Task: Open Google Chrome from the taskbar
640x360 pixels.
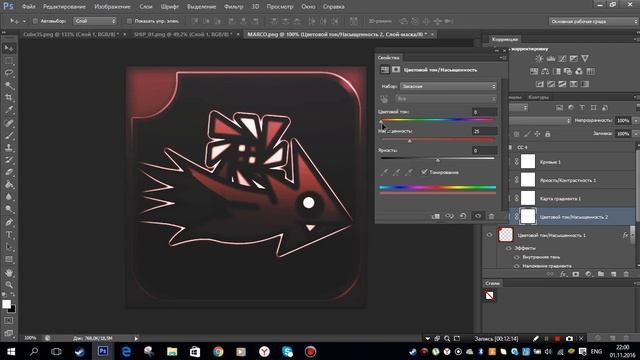Action: 218,351
